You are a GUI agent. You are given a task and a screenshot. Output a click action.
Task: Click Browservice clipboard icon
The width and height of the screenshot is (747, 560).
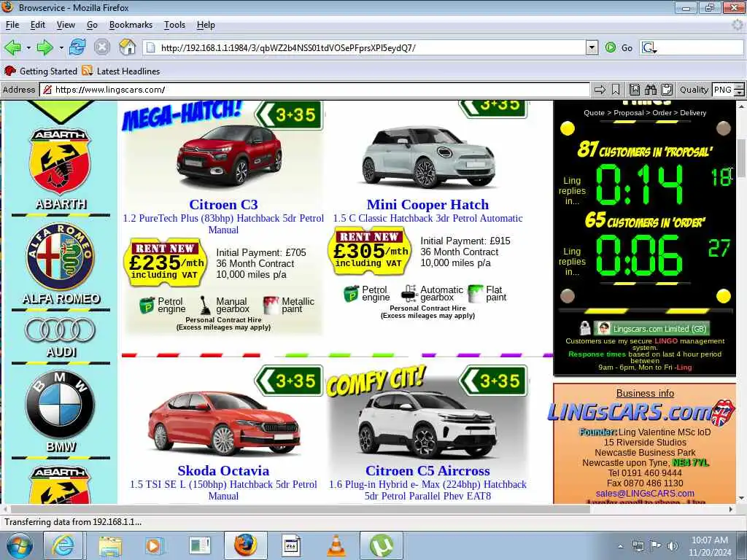pyautogui.click(x=667, y=90)
